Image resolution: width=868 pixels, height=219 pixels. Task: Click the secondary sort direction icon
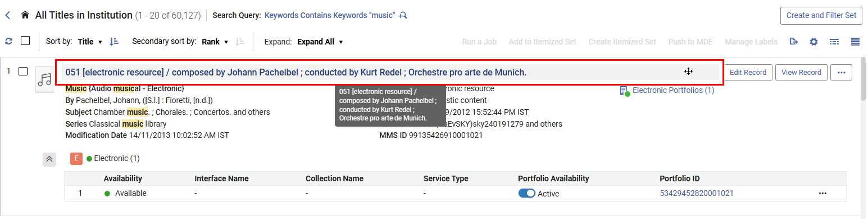click(x=240, y=41)
